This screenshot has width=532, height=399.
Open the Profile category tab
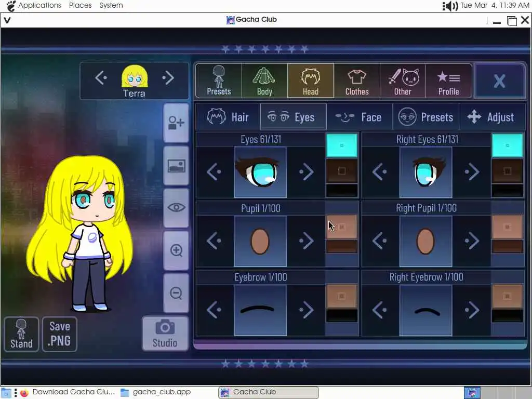point(448,81)
